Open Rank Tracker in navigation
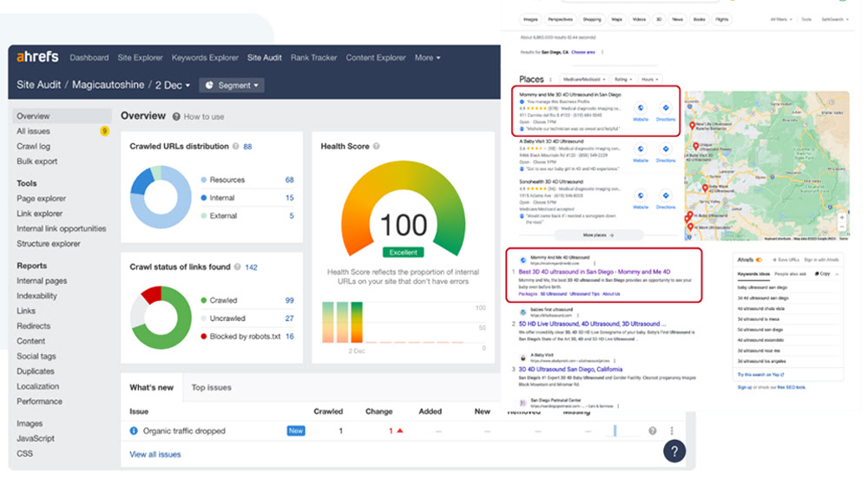The width and height of the screenshot is (868, 486). (314, 57)
